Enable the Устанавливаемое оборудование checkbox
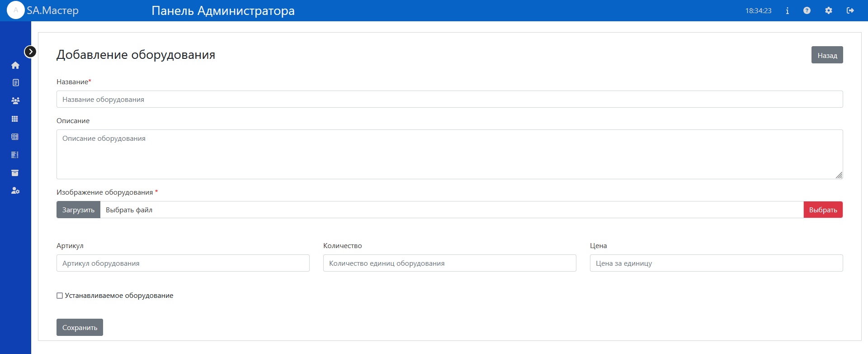The image size is (868, 354). 60,296
